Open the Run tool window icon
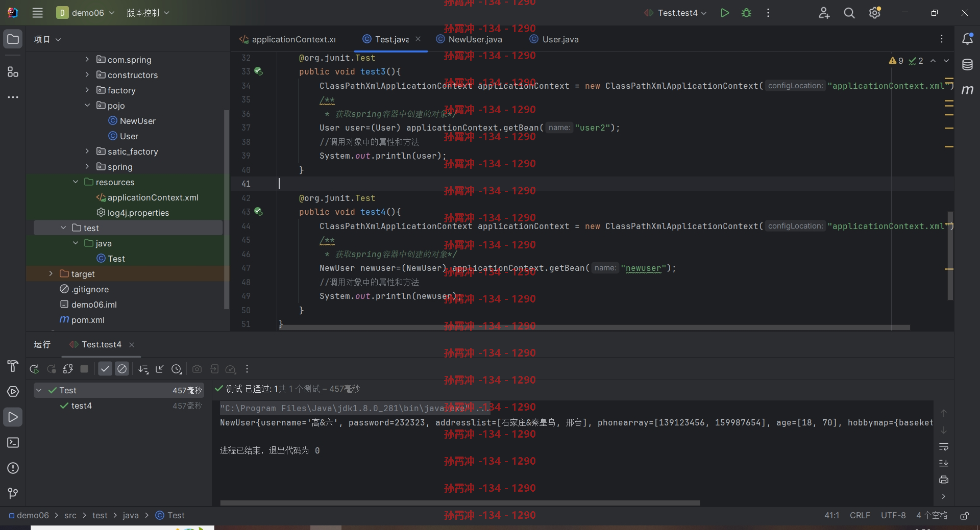The width and height of the screenshot is (980, 530). click(13, 417)
